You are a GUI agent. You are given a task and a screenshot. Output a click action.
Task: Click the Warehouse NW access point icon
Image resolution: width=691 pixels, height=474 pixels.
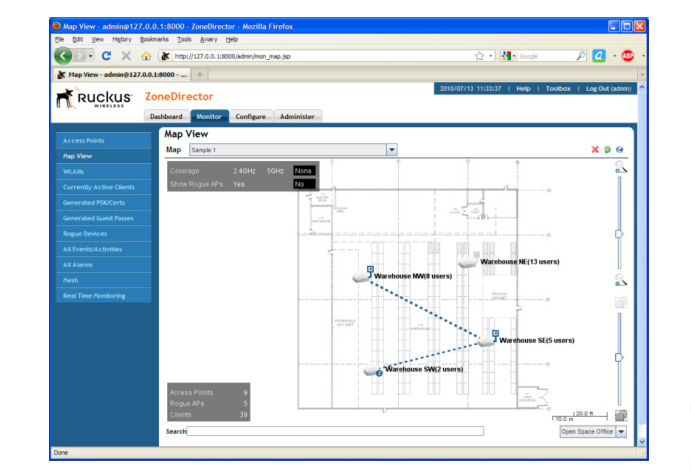361,276
